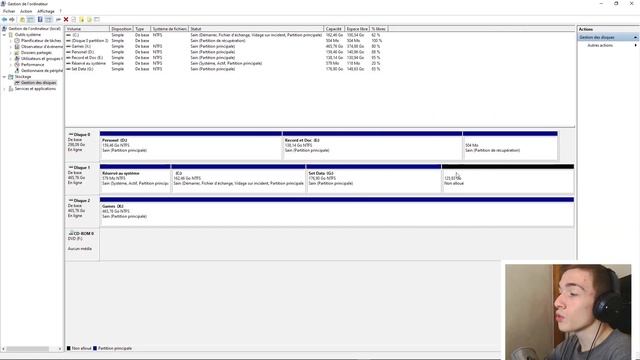
Task: Click the Outils système node icon
Action: (11, 35)
